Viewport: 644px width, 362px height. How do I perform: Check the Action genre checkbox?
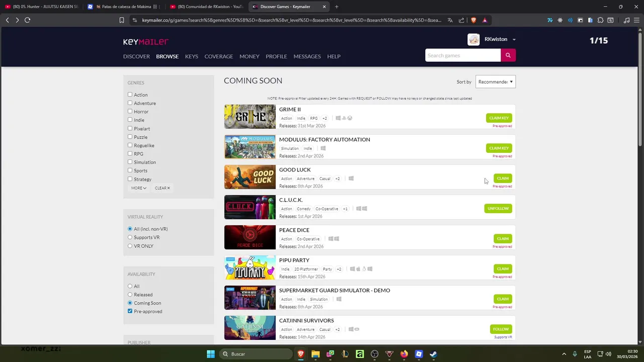[130, 95]
